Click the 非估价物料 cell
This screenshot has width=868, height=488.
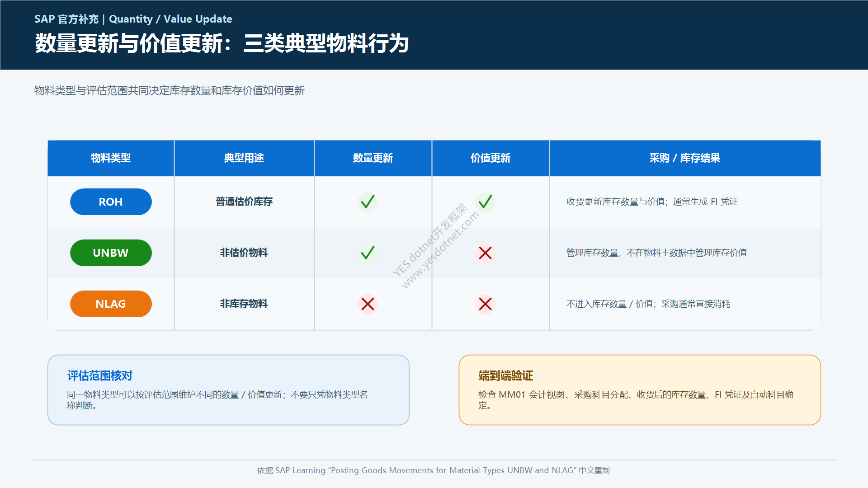(244, 253)
